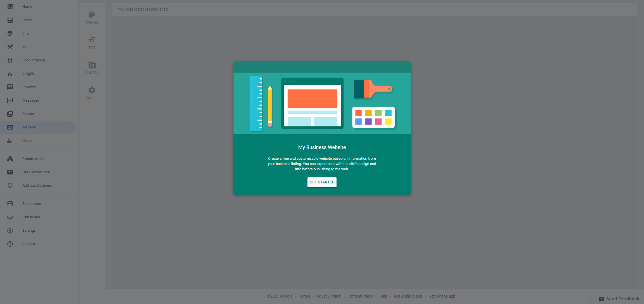The height and width of the screenshot is (304, 644).
Task: Toggle the Create an ad option
Action: [32, 158]
